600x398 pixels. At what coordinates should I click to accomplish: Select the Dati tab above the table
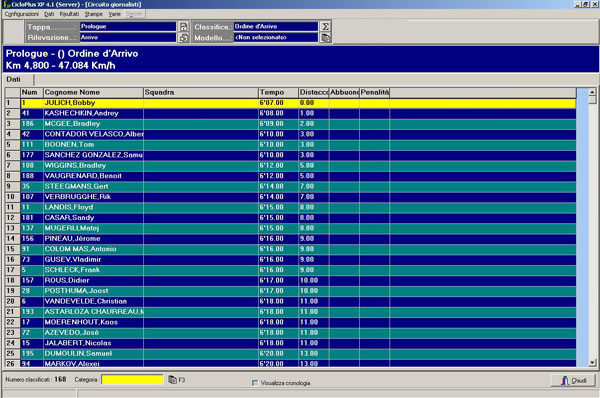(14, 79)
